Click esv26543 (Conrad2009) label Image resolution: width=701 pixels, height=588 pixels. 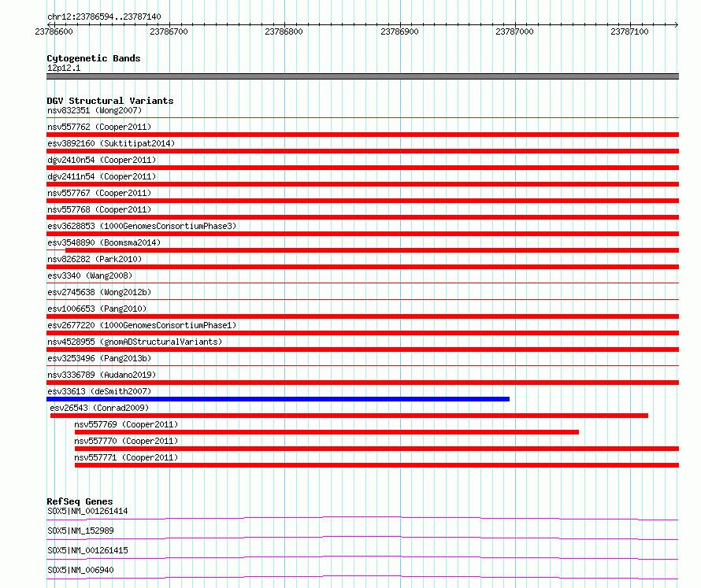click(x=99, y=408)
